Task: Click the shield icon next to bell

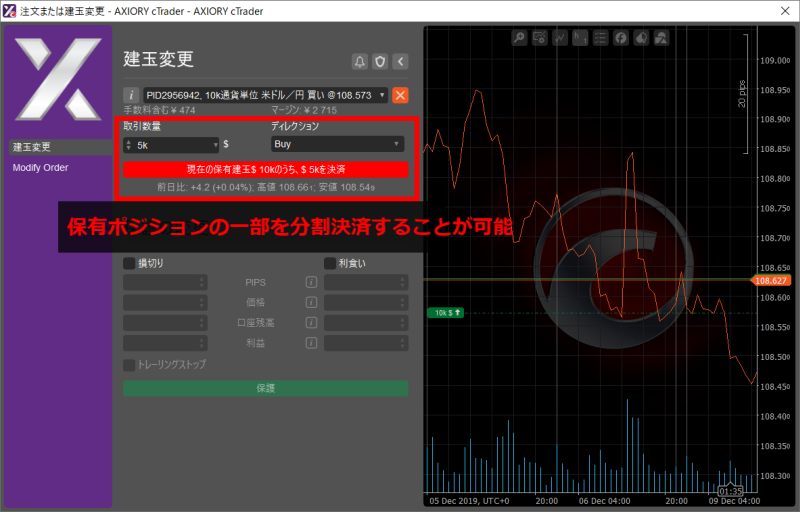Action: [x=380, y=61]
